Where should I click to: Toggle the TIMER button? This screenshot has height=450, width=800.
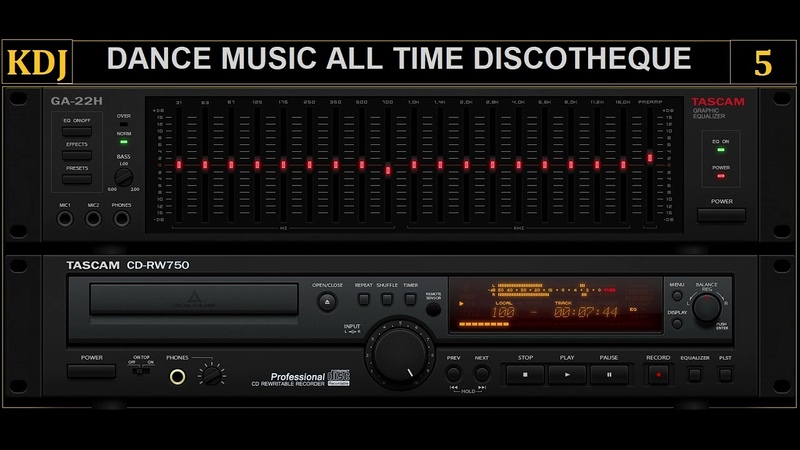(410, 299)
